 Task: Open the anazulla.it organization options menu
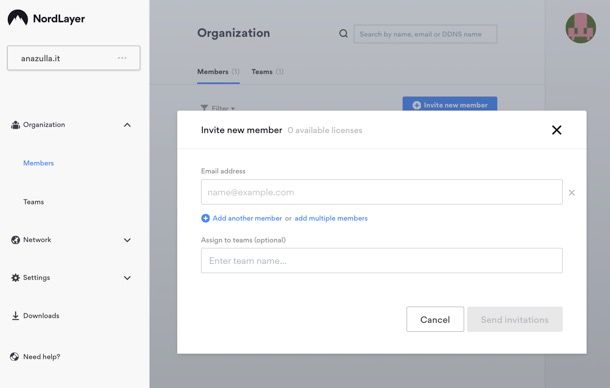tap(122, 58)
